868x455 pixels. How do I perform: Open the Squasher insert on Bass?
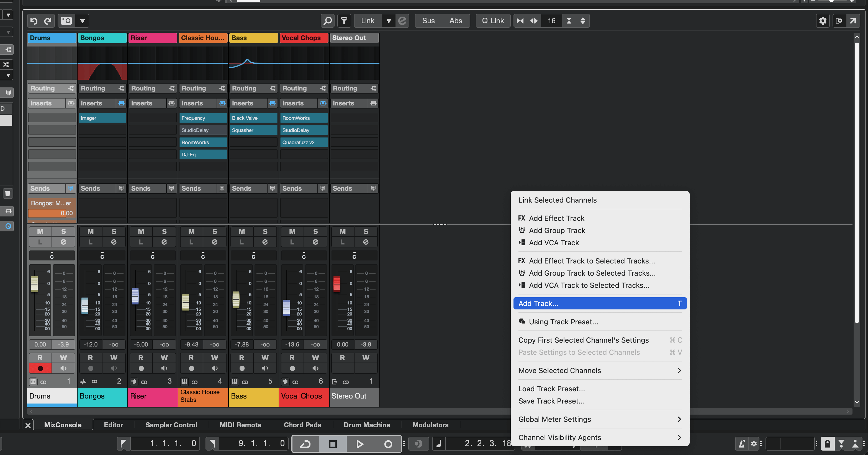click(x=253, y=130)
